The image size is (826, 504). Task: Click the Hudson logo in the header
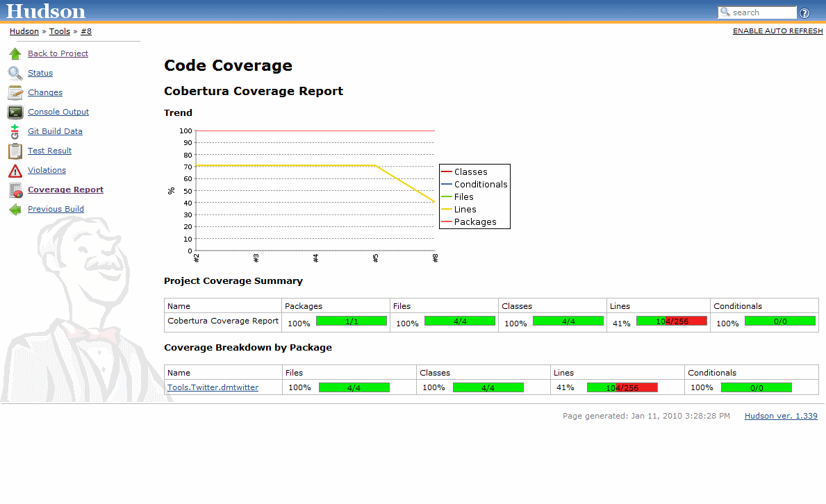pos(45,11)
